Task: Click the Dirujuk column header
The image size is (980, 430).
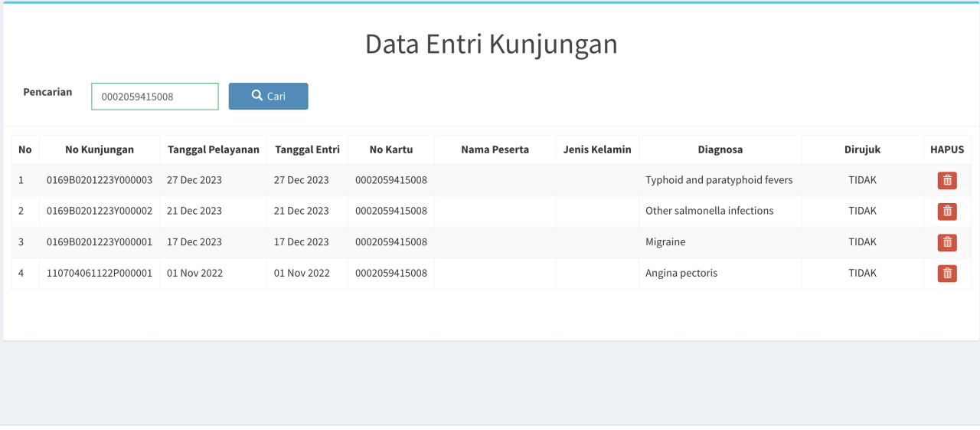Action: [862, 149]
